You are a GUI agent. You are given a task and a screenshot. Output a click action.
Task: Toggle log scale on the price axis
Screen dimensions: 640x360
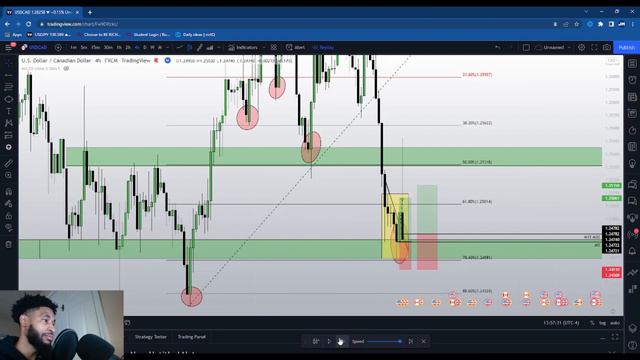point(602,323)
